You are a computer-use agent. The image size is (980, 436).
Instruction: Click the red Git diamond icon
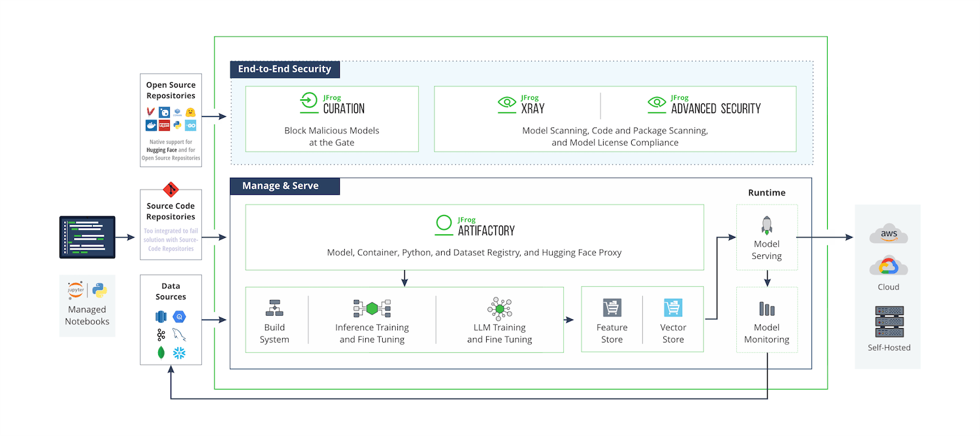pyautogui.click(x=171, y=190)
